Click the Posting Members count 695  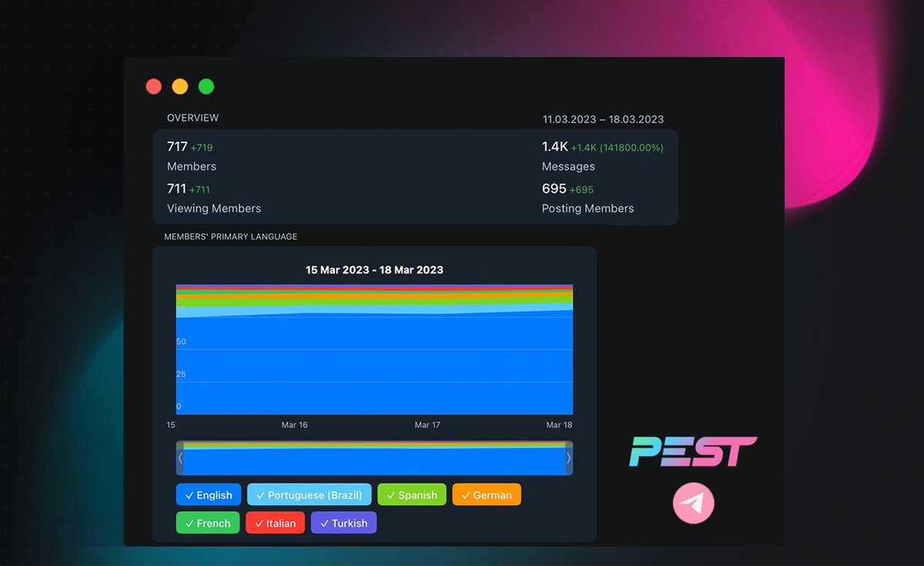[x=552, y=189]
